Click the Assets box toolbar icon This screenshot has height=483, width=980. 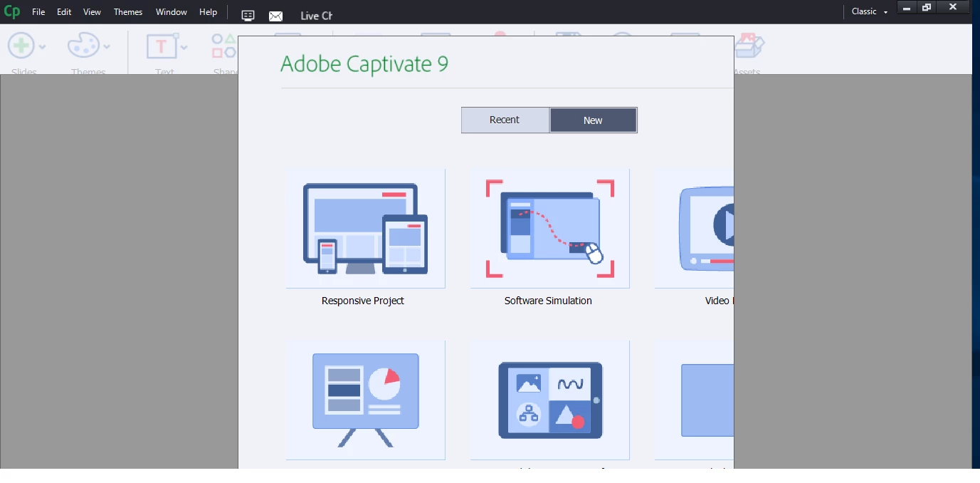click(749, 46)
